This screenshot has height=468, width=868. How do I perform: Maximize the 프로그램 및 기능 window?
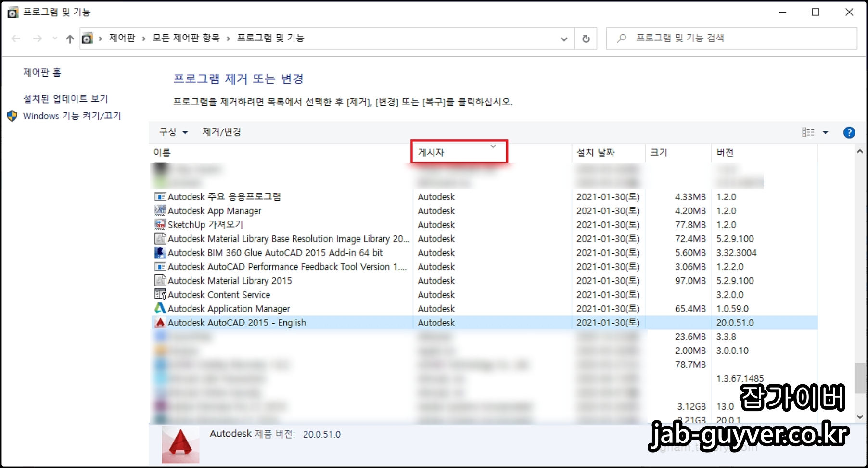coord(816,12)
